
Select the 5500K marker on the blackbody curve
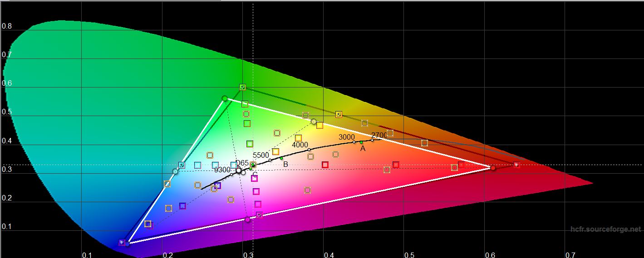[270, 160]
